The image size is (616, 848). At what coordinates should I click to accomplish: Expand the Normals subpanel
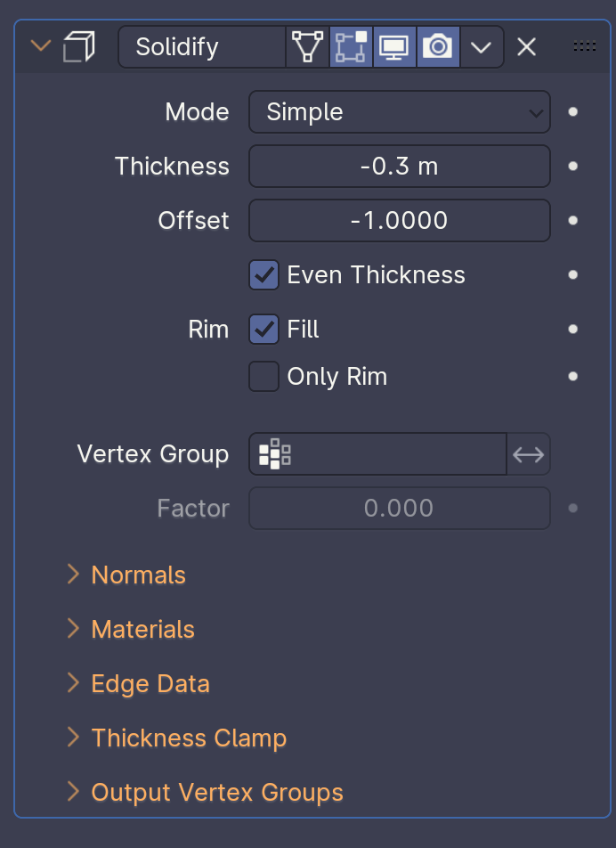(138, 575)
